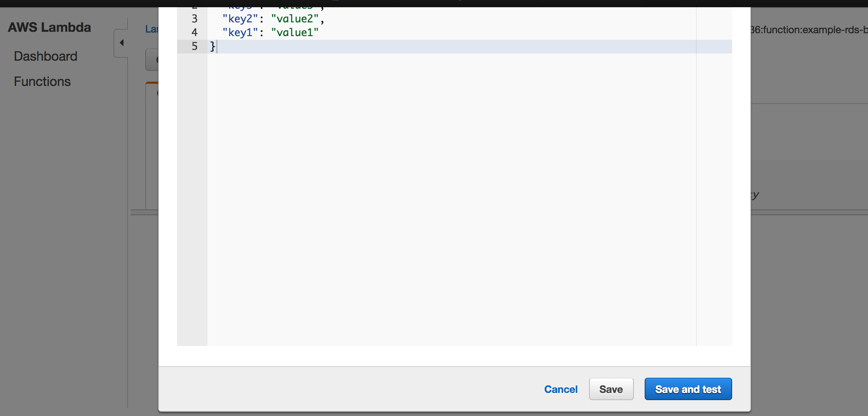868x416 pixels.
Task: Click the Cancel button
Action: tap(561, 389)
